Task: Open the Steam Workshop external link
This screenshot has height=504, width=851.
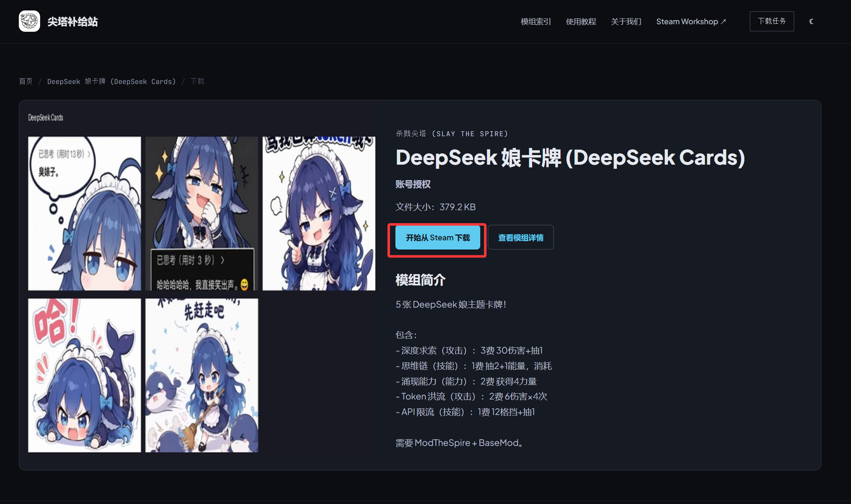Action: click(x=691, y=22)
